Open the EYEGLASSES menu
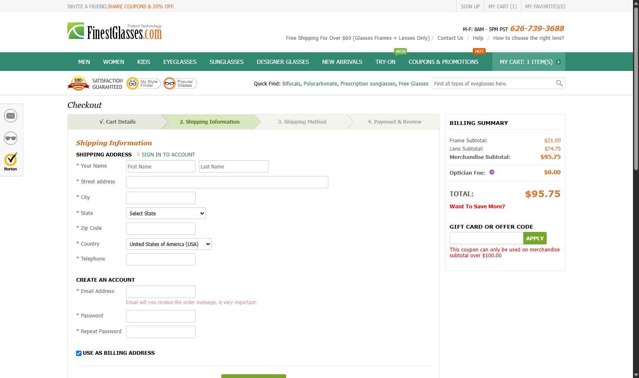639x378 pixels. [x=180, y=62]
